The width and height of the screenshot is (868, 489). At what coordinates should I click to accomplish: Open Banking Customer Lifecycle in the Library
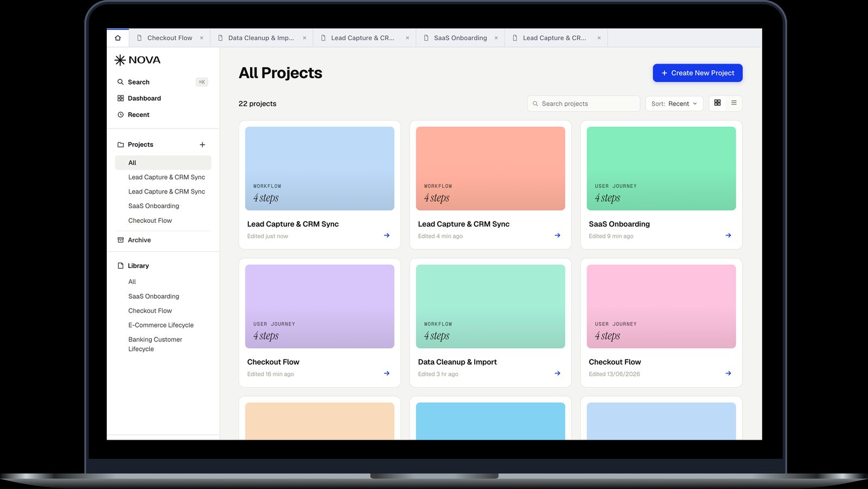(155, 344)
